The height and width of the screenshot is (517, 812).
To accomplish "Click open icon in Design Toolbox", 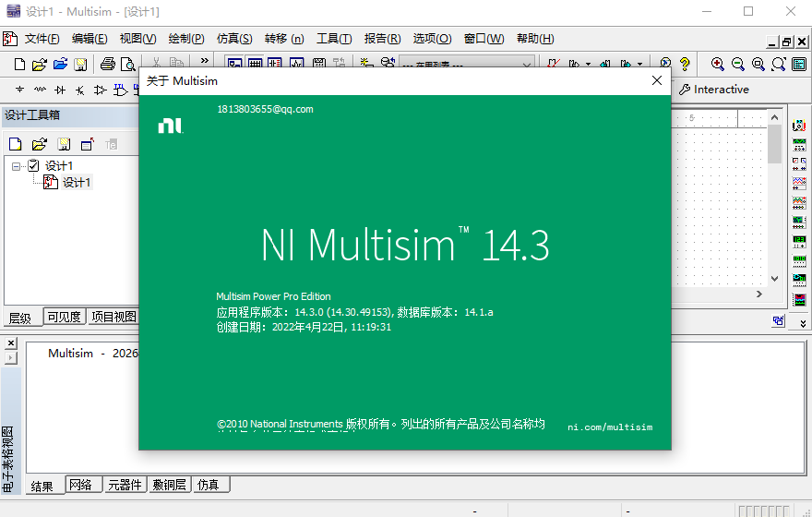I will (x=40, y=144).
